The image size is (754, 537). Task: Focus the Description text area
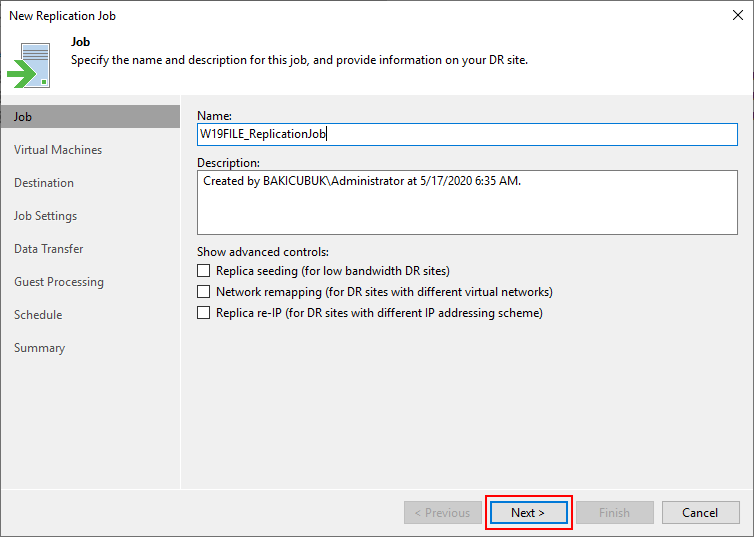pyautogui.click(x=466, y=203)
